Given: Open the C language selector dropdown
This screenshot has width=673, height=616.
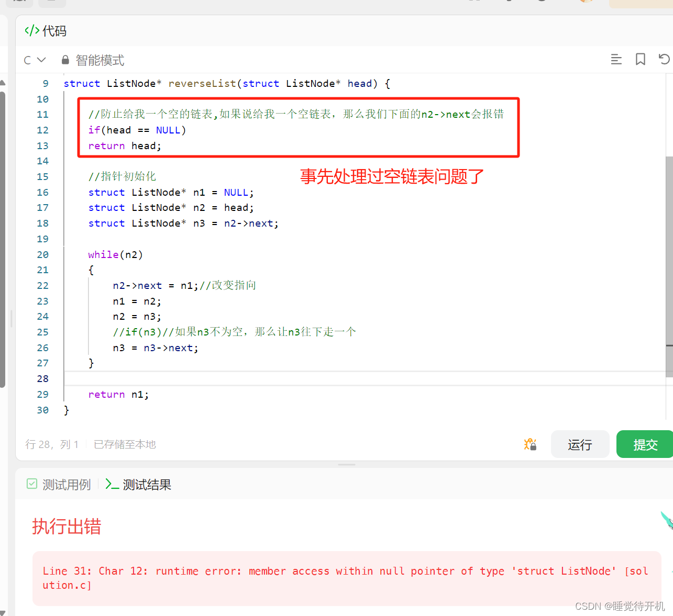Looking at the screenshot, I should (34, 60).
